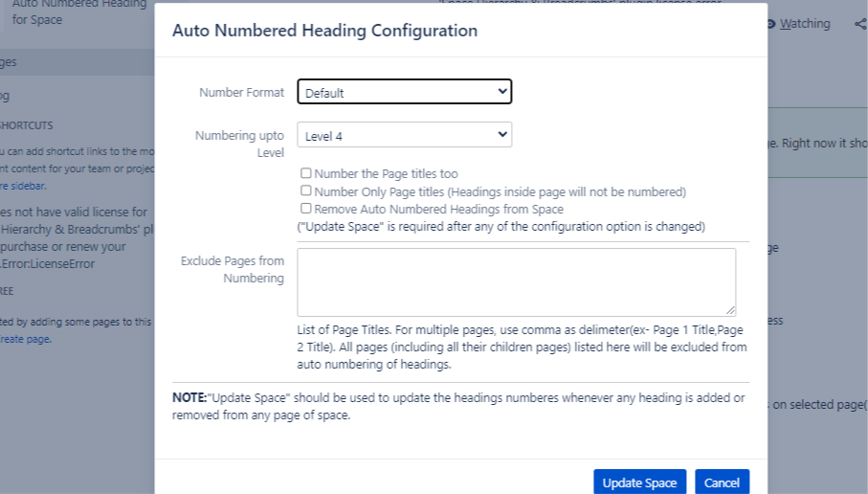Click the Watching label in page header
Image resolution: width=868 pixels, height=494 pixels.
point(805,24)
